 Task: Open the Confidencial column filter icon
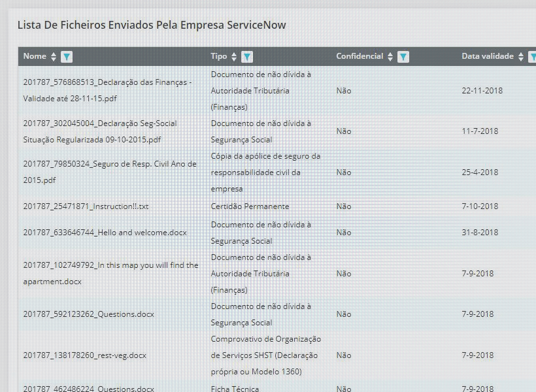pyautogui.click(x=403, y=57)
